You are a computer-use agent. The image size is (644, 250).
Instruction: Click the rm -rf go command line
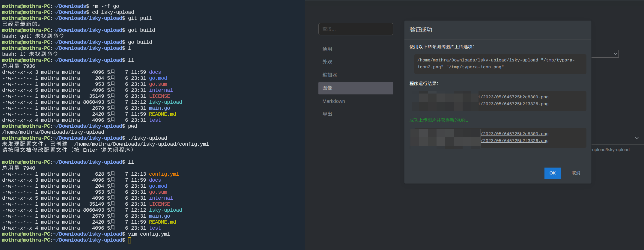pyautogui.click(x=106, y=6)
